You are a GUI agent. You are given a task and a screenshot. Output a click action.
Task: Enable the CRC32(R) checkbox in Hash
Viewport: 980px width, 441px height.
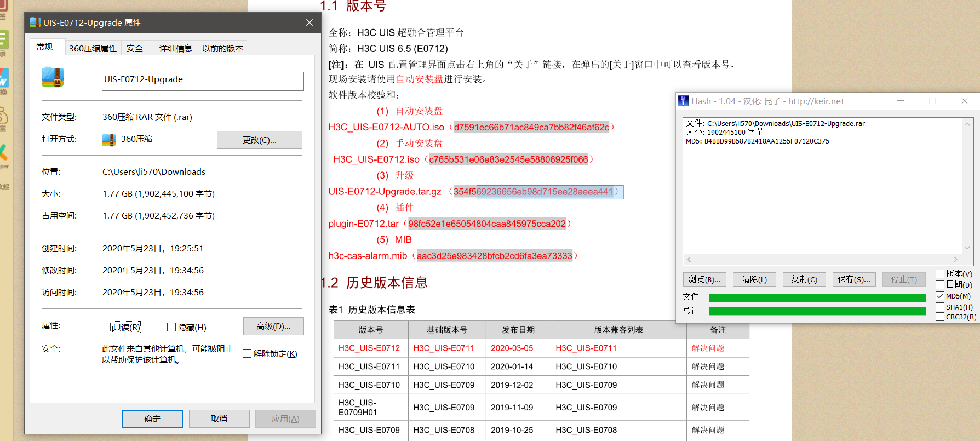pyautogui.click(x=940, y=317)
